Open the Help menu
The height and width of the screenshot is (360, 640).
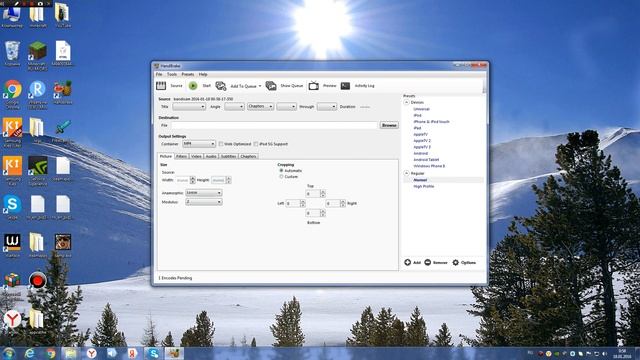click(203, 75)
